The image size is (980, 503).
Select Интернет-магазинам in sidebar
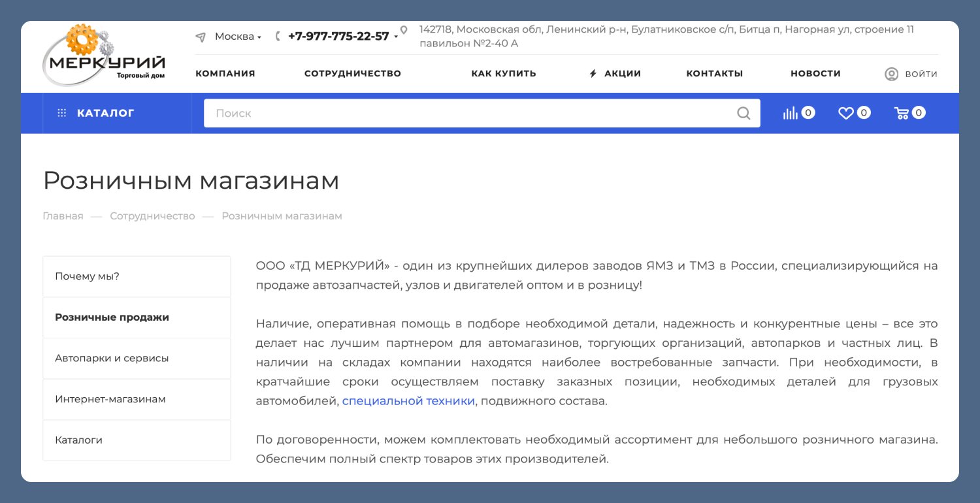(137, 399)
